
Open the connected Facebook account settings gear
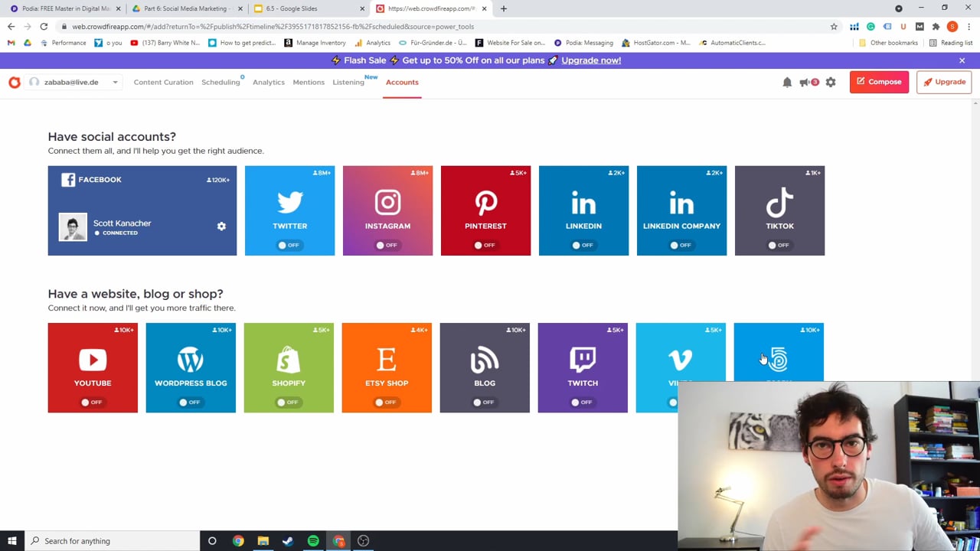pos(221,226)
